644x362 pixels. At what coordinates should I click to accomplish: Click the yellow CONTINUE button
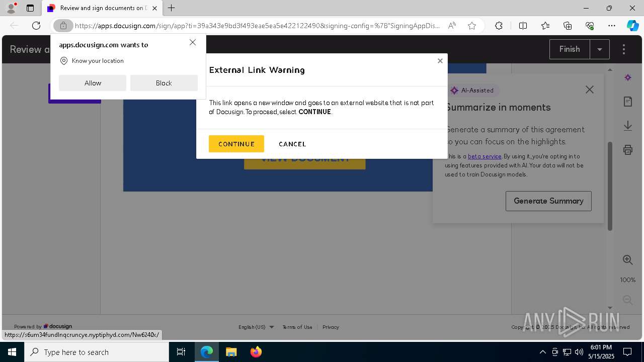236,144
